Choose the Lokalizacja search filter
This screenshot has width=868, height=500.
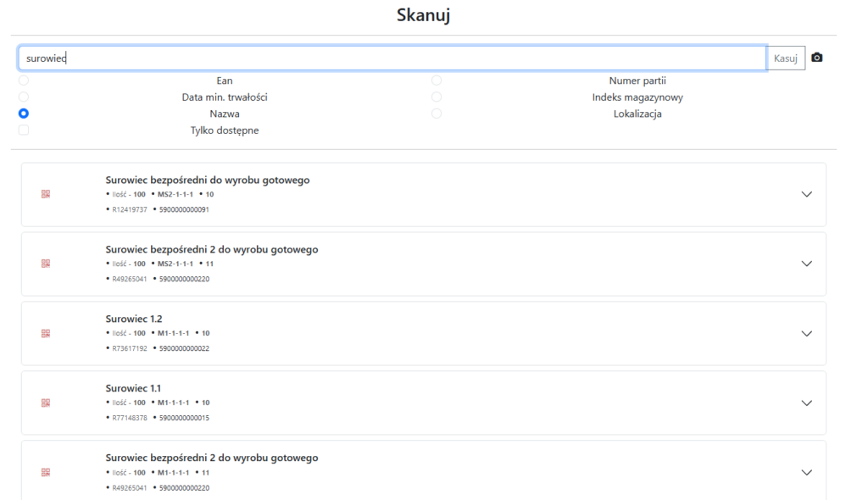pos(437,114)
